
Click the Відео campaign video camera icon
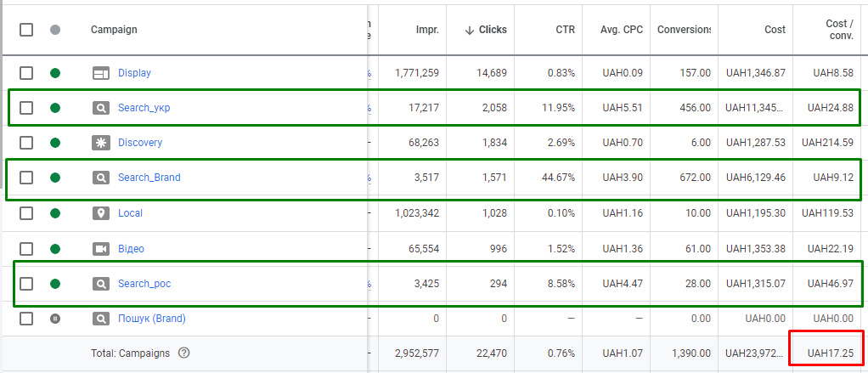(101, 249)
